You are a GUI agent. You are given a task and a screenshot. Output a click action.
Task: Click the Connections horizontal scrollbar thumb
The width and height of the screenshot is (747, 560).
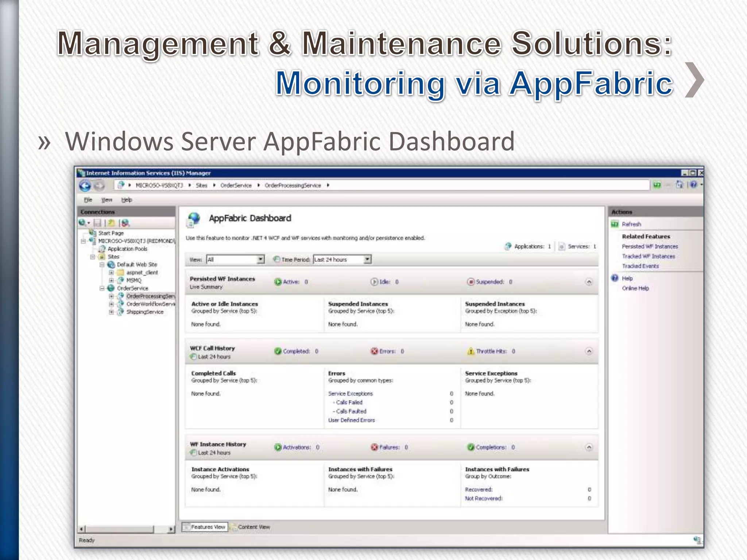point(120,529)
